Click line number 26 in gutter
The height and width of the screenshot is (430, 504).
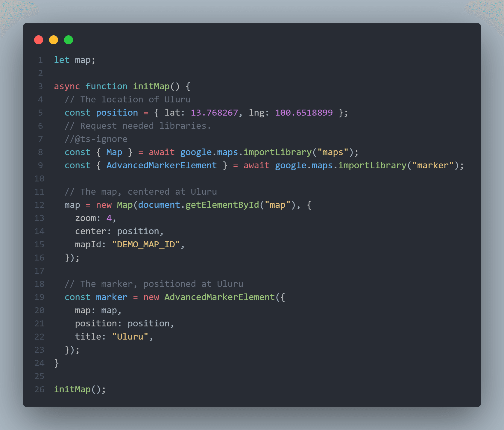(39, 390)
